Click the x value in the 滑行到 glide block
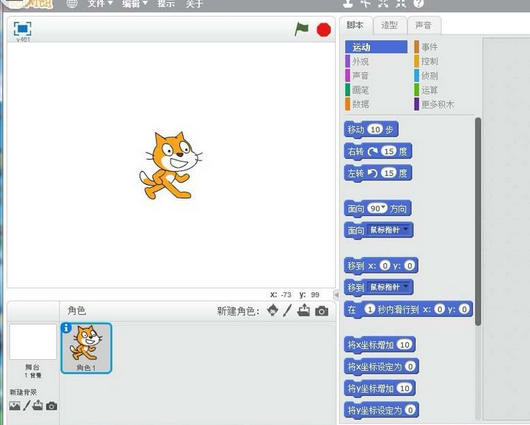The width and height of the screenshot is (530, 425). coord(439,309)
